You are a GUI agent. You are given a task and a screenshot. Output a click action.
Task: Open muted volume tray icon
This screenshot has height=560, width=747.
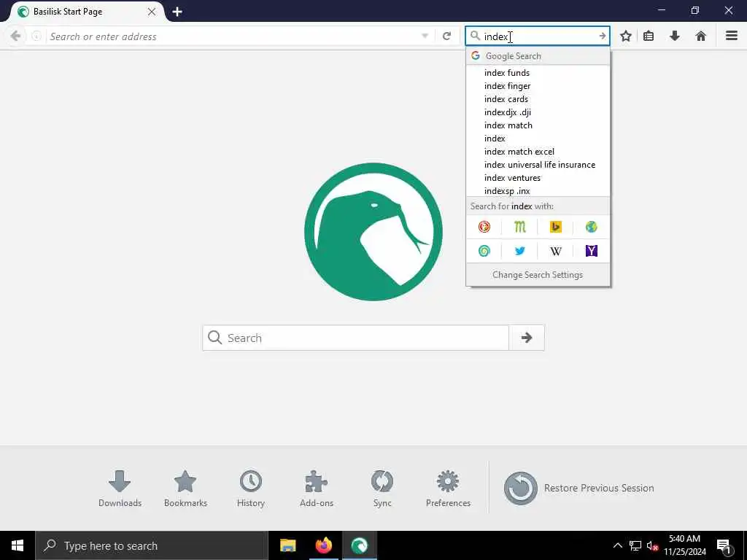click(652, 546)
